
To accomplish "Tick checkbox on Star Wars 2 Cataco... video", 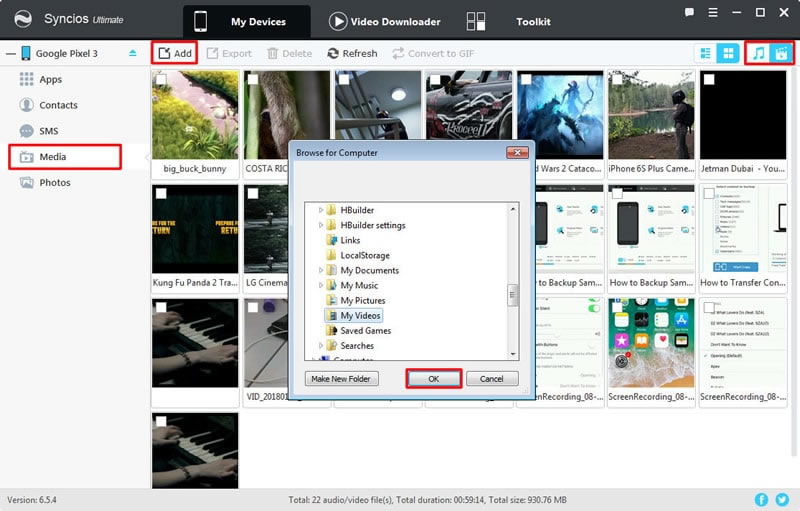I will (526, 79).
